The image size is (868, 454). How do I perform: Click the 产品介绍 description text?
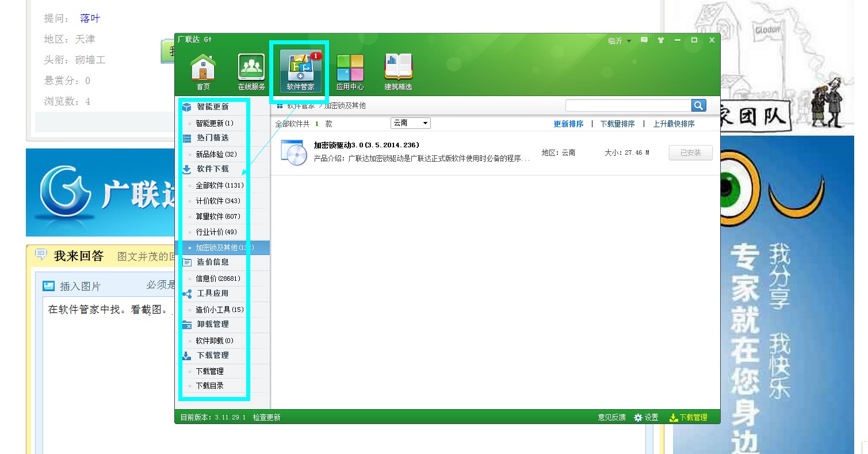pyautogui.click(x=422, y=159)
